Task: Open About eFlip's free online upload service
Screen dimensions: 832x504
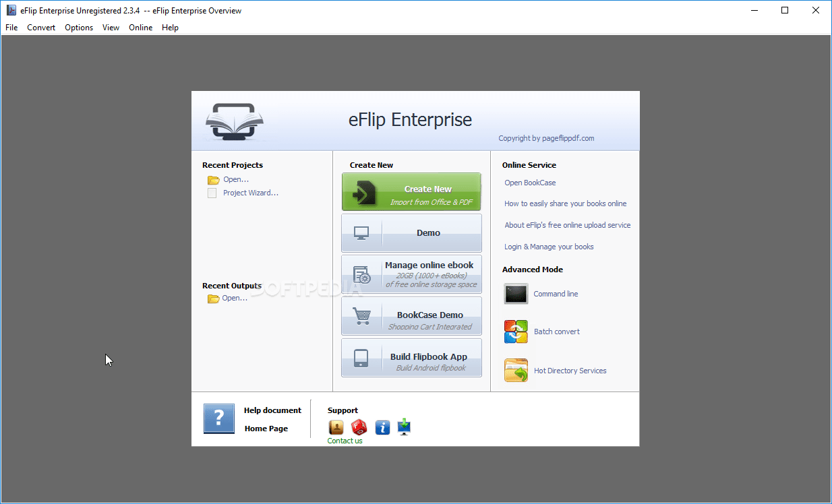Action: (x=568, y=225)
